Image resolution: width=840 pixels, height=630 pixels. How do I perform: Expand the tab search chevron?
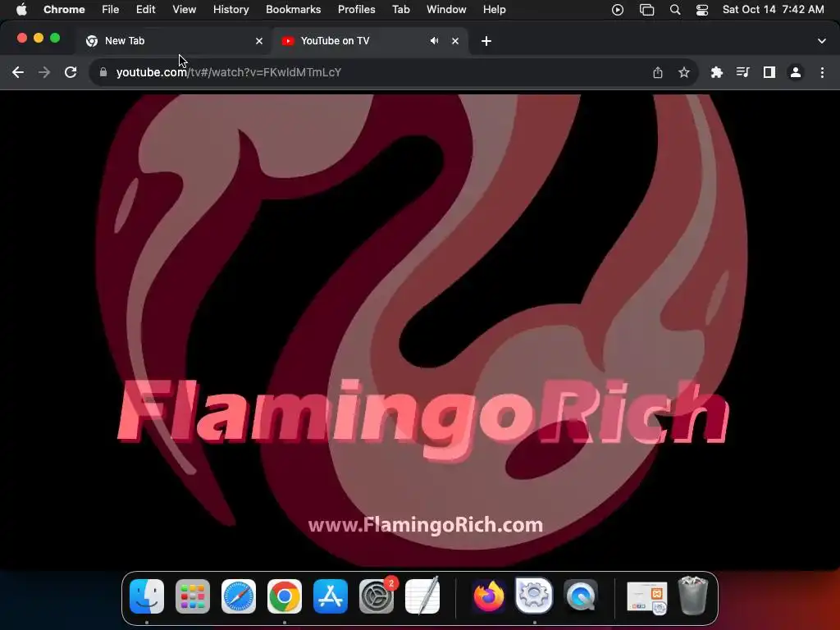point(822,41)
